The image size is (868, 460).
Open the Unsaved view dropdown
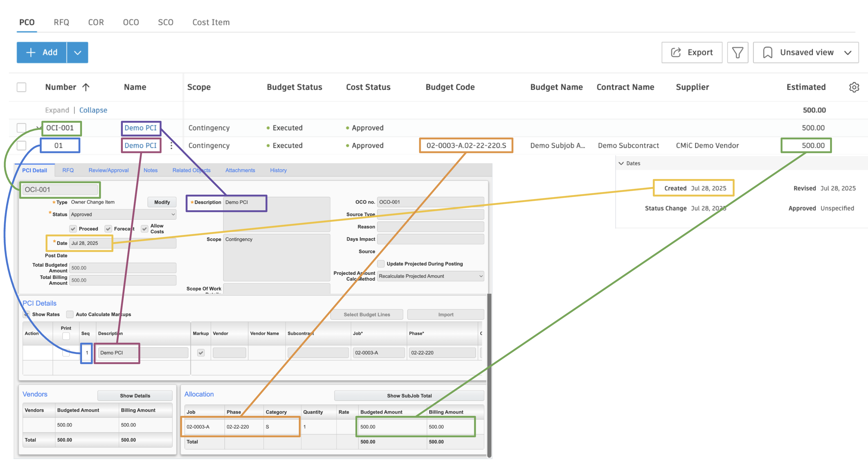pyautogui.click(x=806, y=52)
